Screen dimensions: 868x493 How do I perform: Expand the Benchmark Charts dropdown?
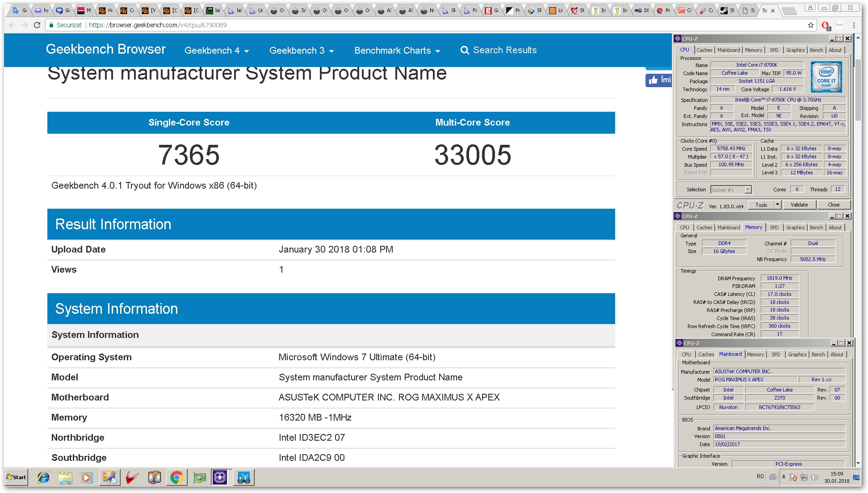pyautogui.click(x=397, y=51)
